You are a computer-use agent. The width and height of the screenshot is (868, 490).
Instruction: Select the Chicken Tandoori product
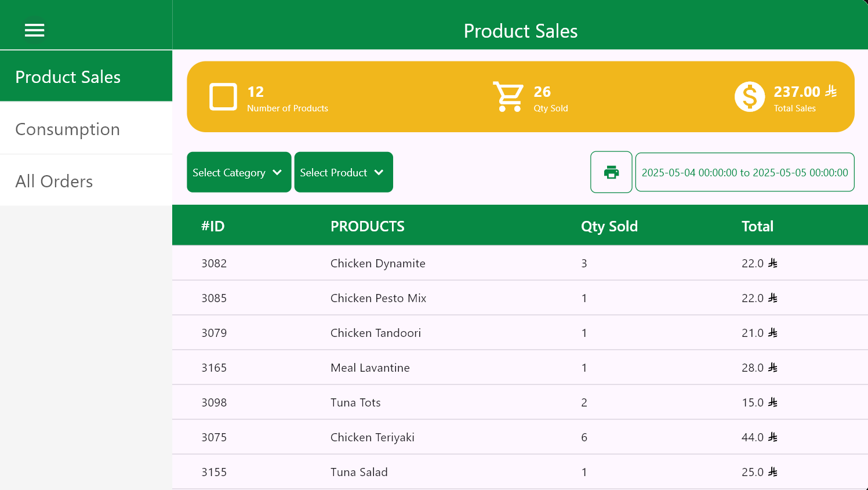tap(376, 333)
